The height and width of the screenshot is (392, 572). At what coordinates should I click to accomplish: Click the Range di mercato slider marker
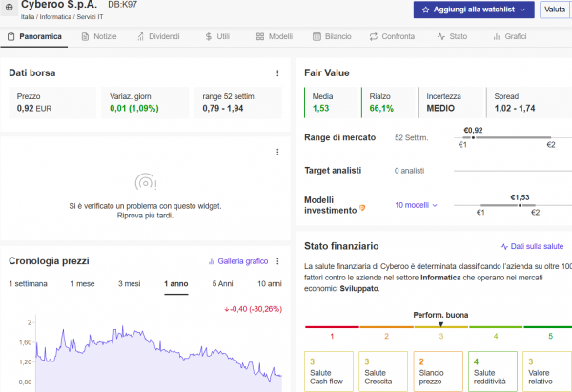(474, 138)
